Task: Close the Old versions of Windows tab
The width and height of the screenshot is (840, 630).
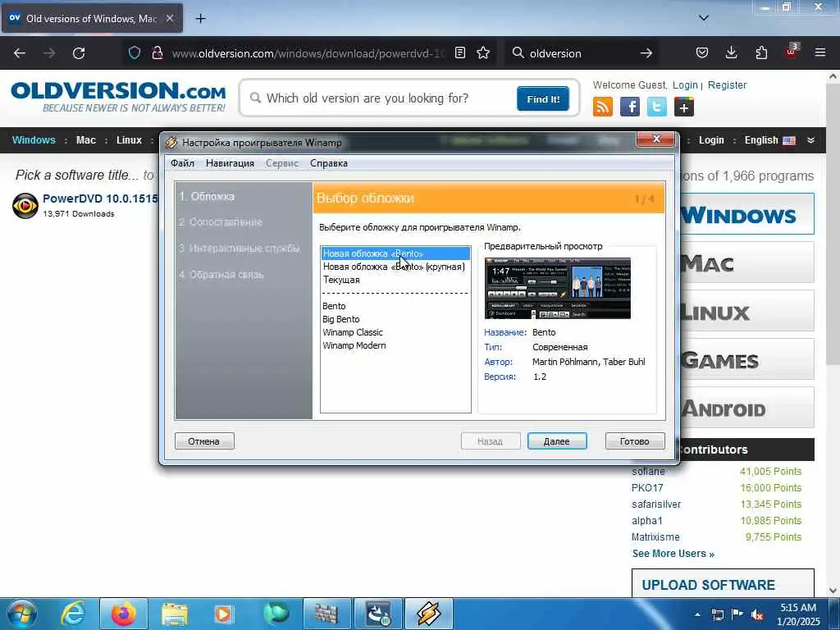Action: click(169, 18)
